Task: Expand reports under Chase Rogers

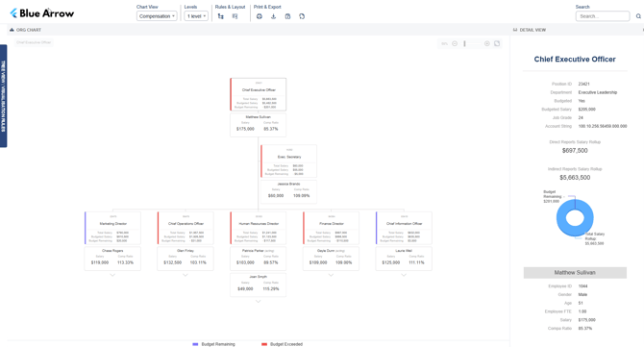Action: click(x=112, y=275)
